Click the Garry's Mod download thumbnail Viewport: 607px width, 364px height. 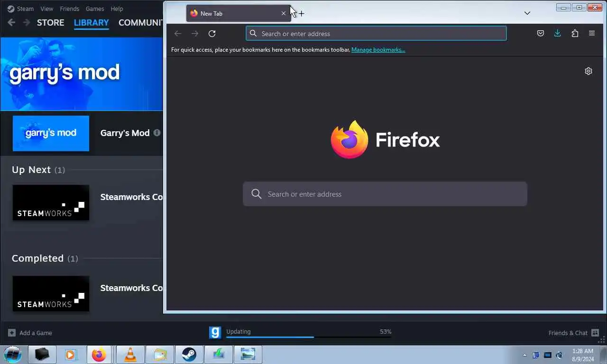[51, 133]
